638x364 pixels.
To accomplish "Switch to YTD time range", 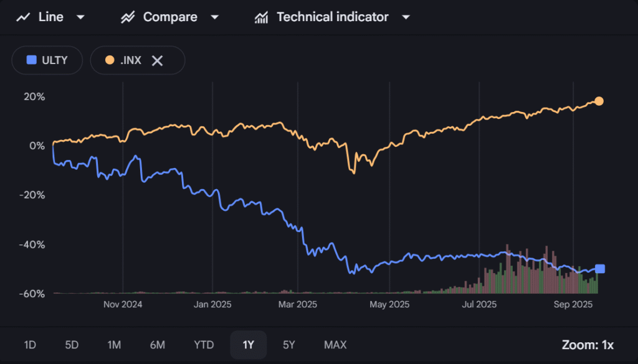I will pos(204,345).
